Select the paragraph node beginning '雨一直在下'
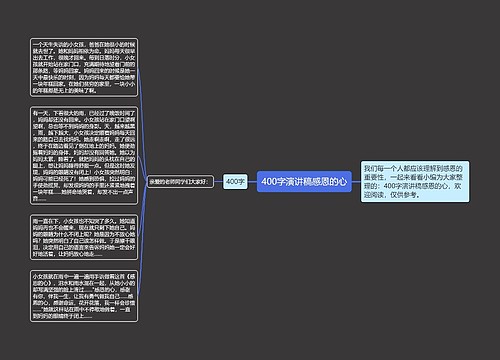Viewport: 500px width, 360px height. tap(84, 237)
